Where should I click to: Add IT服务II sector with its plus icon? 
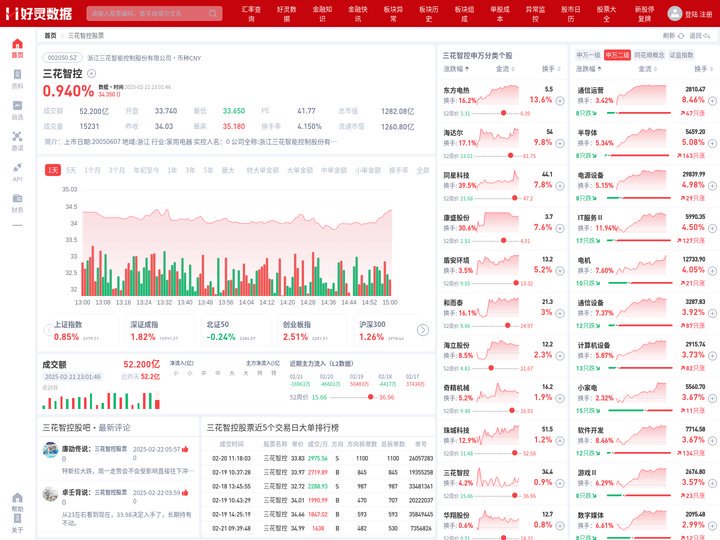coord(712,228)
